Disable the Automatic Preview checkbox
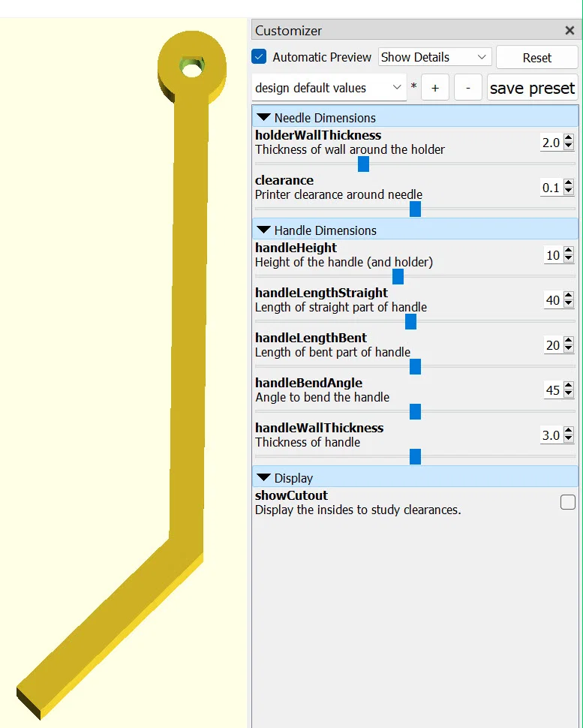 point(259,56)
